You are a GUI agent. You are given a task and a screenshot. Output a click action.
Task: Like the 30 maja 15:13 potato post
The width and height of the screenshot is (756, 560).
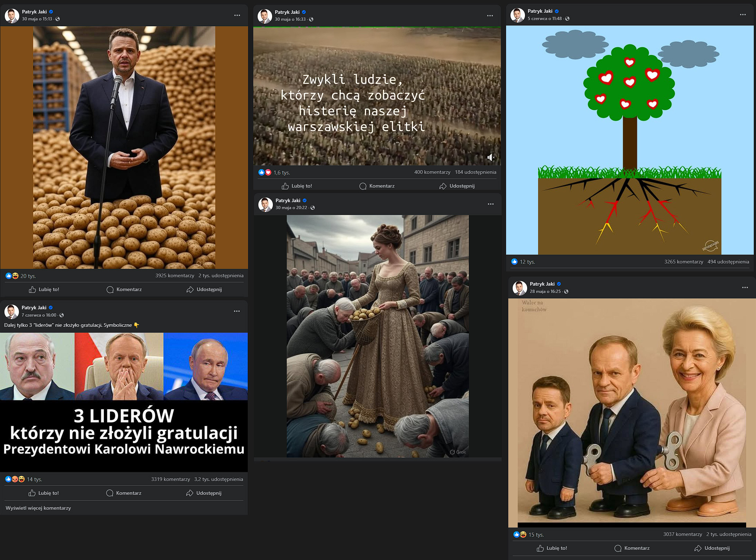[x=44, y=289]
